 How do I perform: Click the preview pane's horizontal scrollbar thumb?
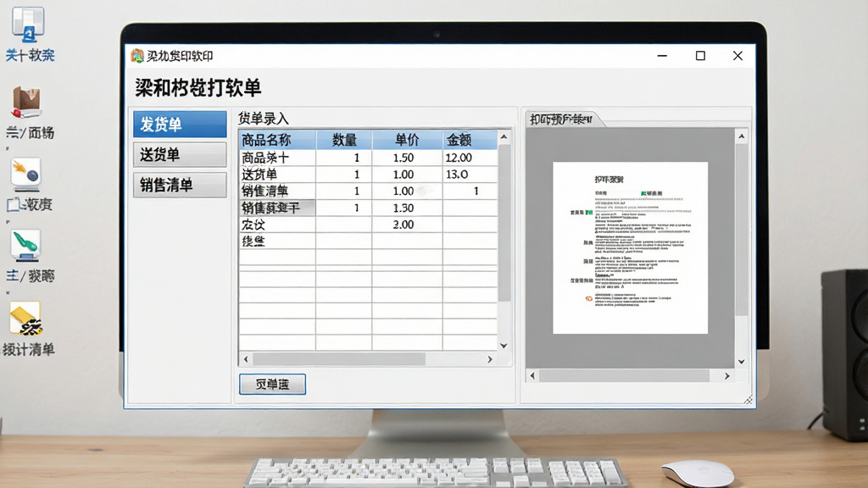625,375
